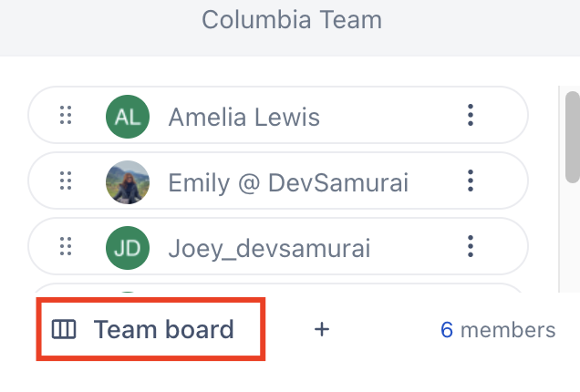Image resolution: width=580 pixels, height=392 pixels.
Task: Select the Joey_devsamurai member name
Action: [x=257, y=247]
